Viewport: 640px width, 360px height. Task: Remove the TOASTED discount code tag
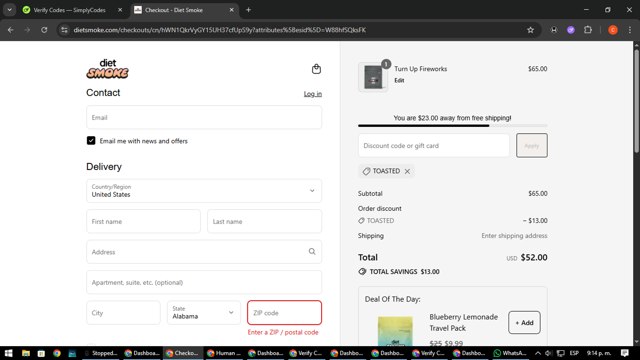point(407,171)
